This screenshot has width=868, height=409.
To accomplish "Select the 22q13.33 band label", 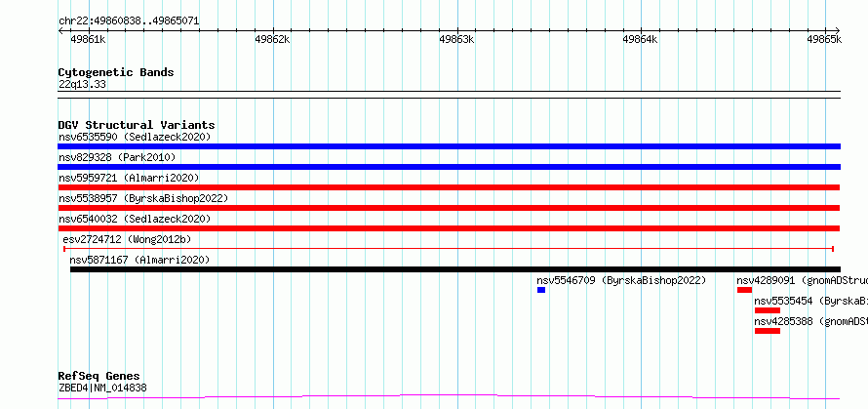I will tap(82, 85).
